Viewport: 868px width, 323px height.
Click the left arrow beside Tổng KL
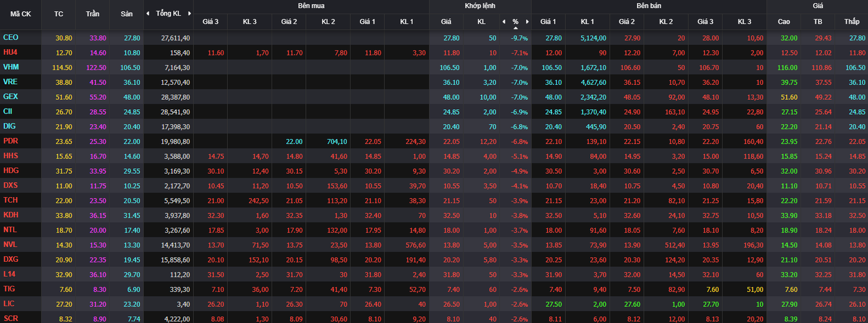[x=148, y=14]
